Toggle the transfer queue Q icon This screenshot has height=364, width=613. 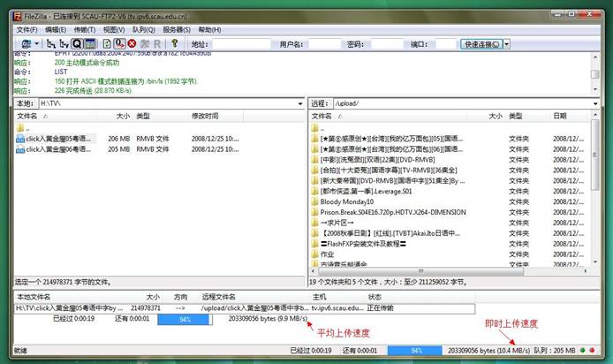click(77, 44)
